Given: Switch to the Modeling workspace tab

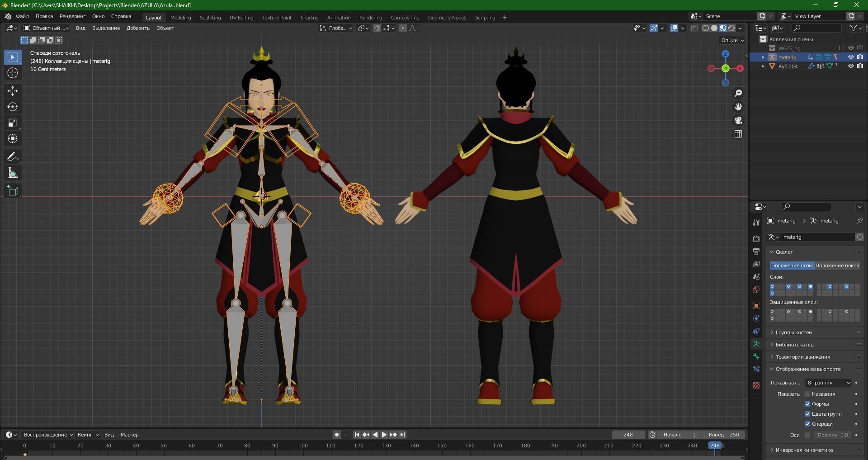Looking at the screenshot, I should click(180, 18).
